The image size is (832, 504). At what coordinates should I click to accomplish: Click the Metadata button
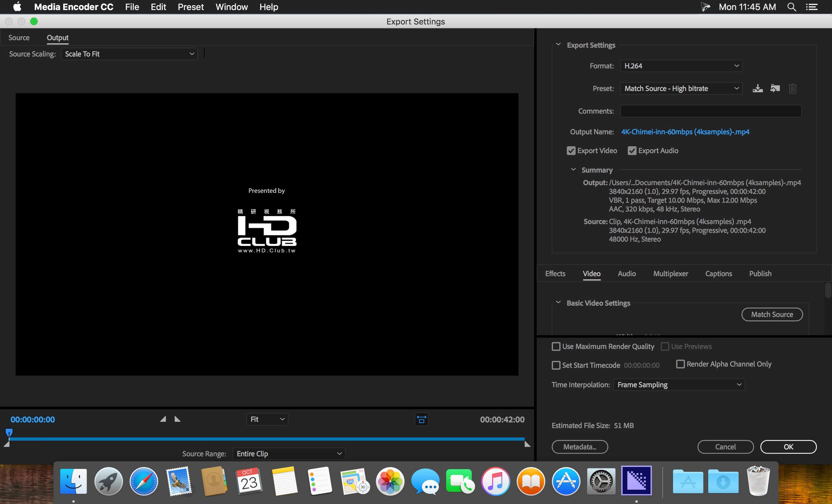point(580,447)
